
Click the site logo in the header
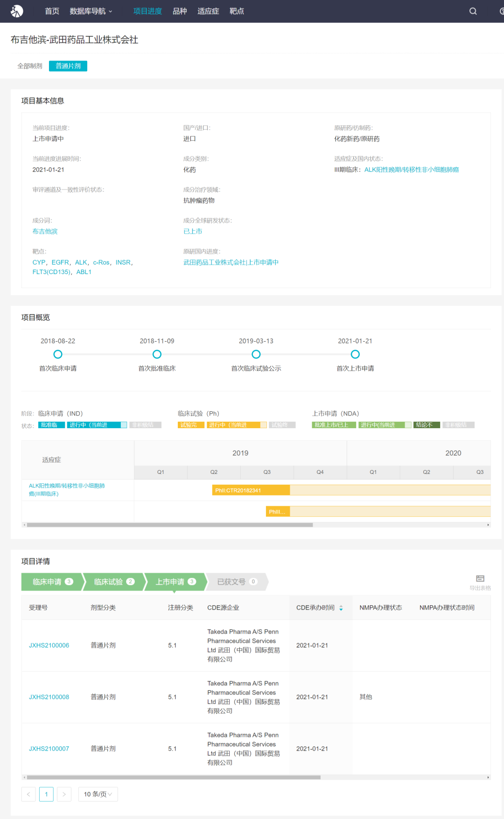(x=17, y=11)
